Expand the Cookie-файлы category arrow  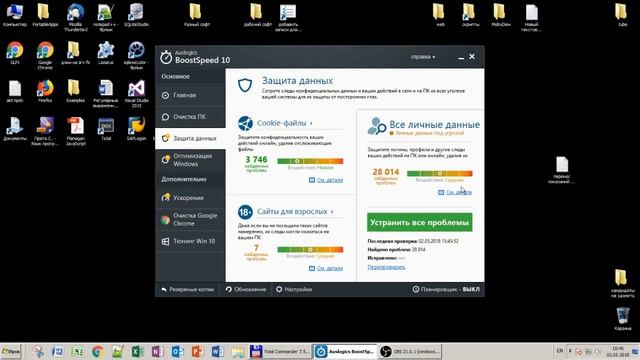tap(311, 123)
